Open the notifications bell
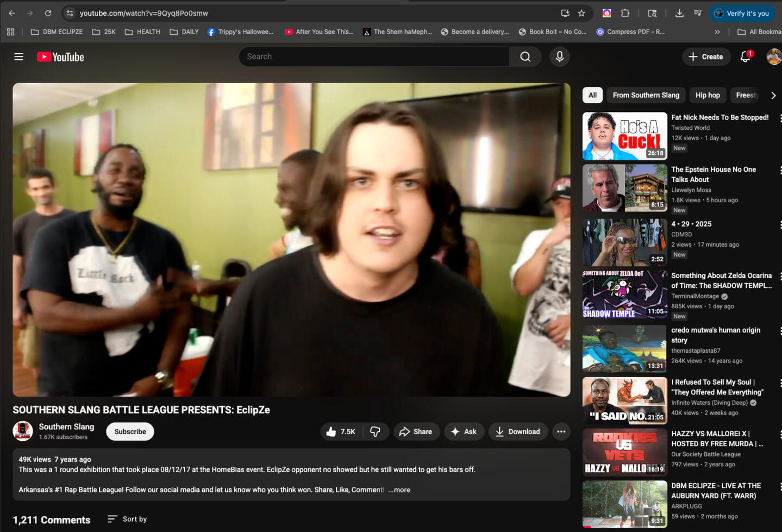This screenshot has height=532, width=782. (745, 57)
